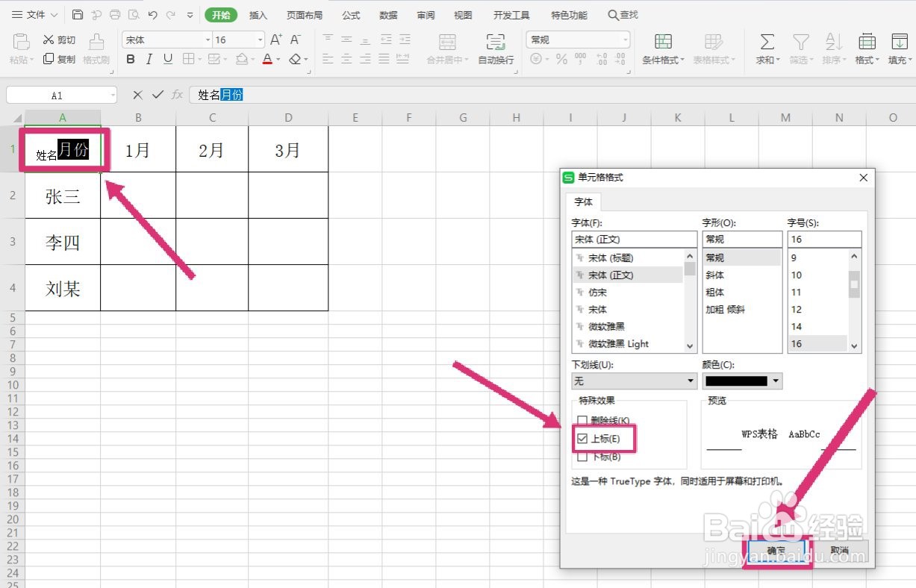Click the Print icon in quick access toolbar
This screenshot has height=588, width=916.
[115, 15]
